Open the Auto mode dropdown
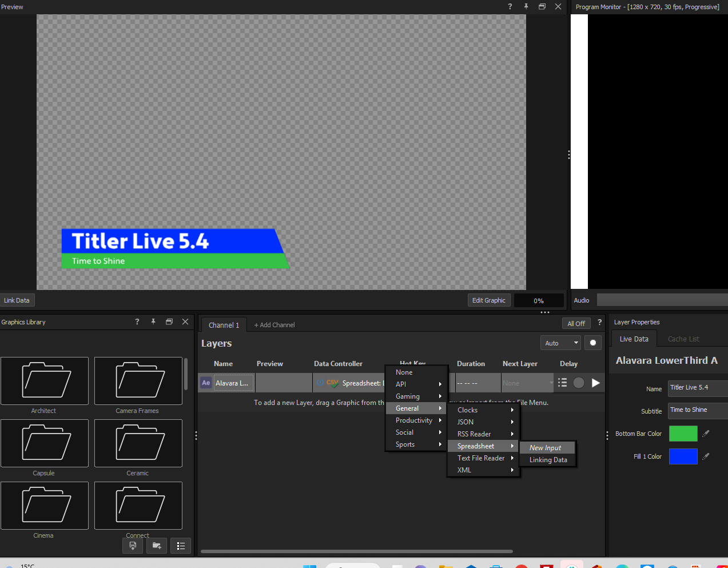Viewport: 728px width, 568px height. pos(560,343)
